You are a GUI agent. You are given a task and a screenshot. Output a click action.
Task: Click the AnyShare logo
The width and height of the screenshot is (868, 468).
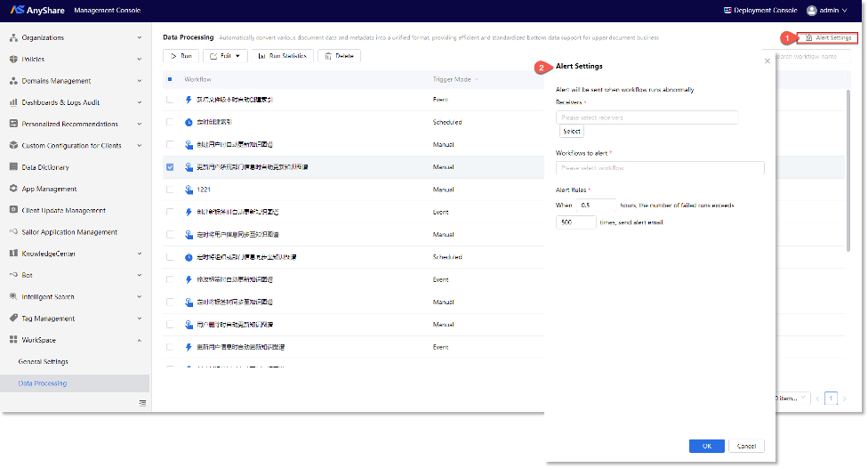click(37, 10)
